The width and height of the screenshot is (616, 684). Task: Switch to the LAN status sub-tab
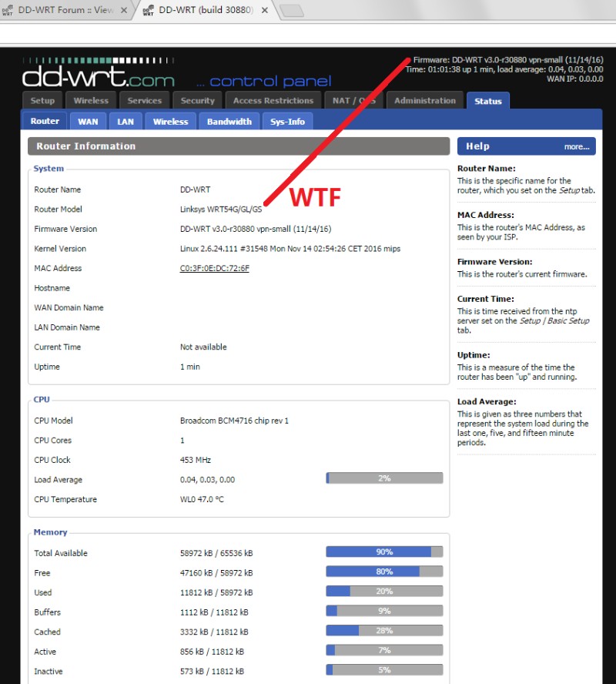pos(125,121)
